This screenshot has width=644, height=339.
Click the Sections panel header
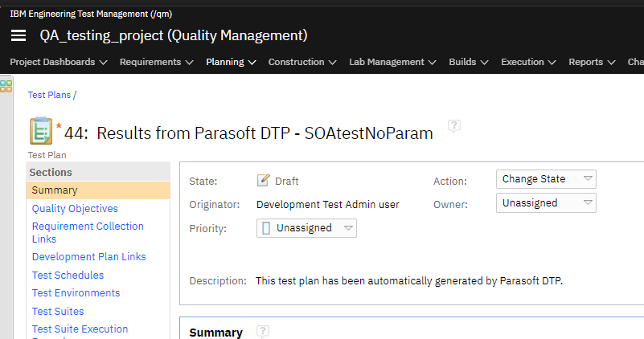click(98, 172)
